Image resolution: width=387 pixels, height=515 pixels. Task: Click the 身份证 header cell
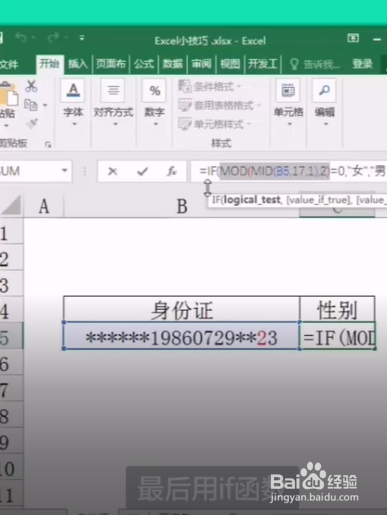[x=182, y=310]
